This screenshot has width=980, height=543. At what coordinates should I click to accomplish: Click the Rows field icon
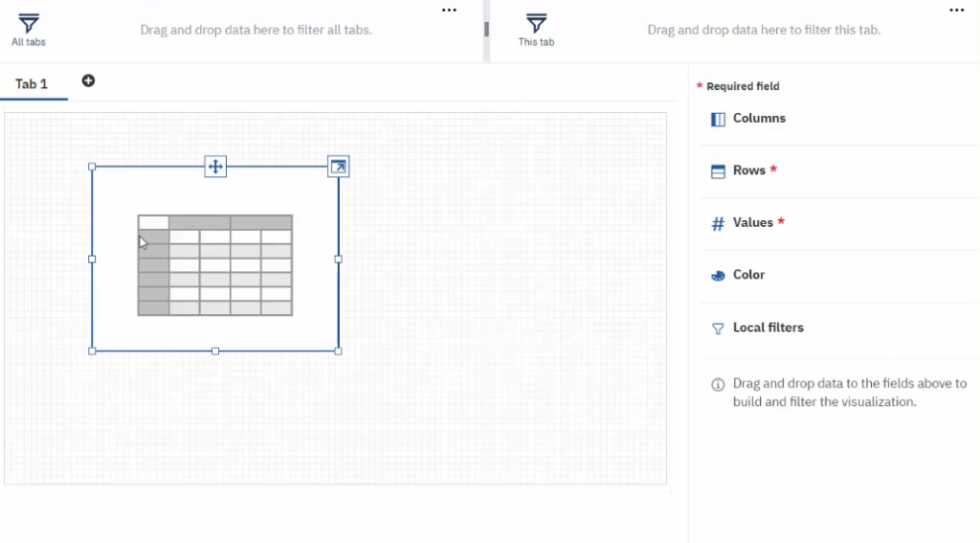tap(718, 171)
